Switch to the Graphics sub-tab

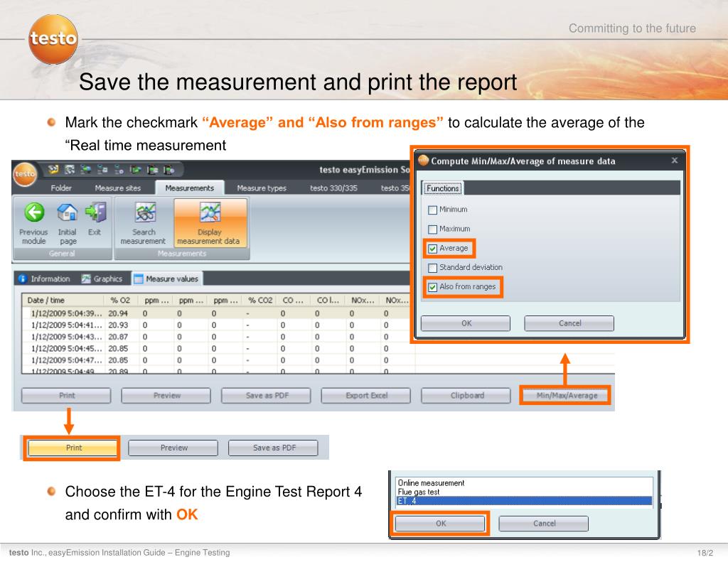[x=102, y=279]
